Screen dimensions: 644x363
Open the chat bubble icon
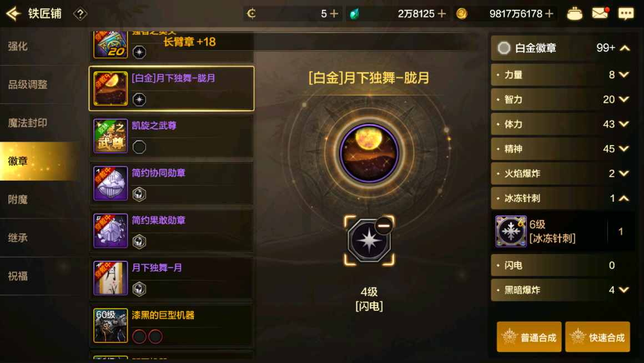coord(626,13)
